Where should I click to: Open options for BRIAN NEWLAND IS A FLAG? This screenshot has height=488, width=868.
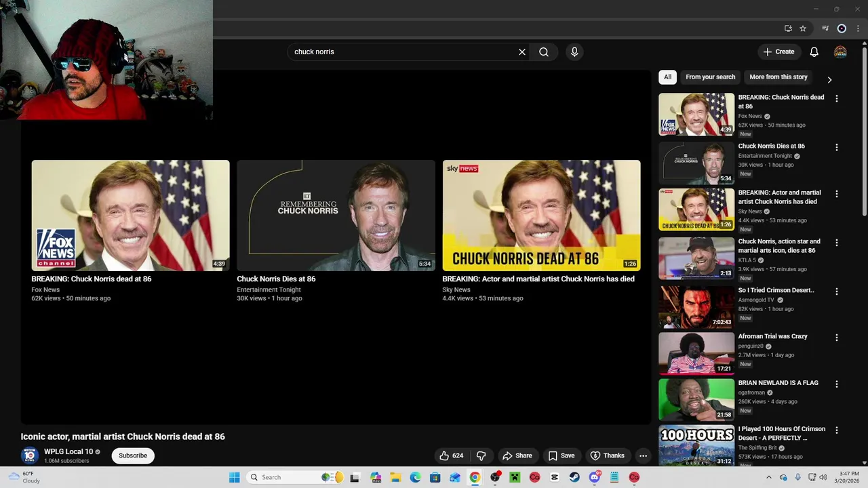pos(837,384)
